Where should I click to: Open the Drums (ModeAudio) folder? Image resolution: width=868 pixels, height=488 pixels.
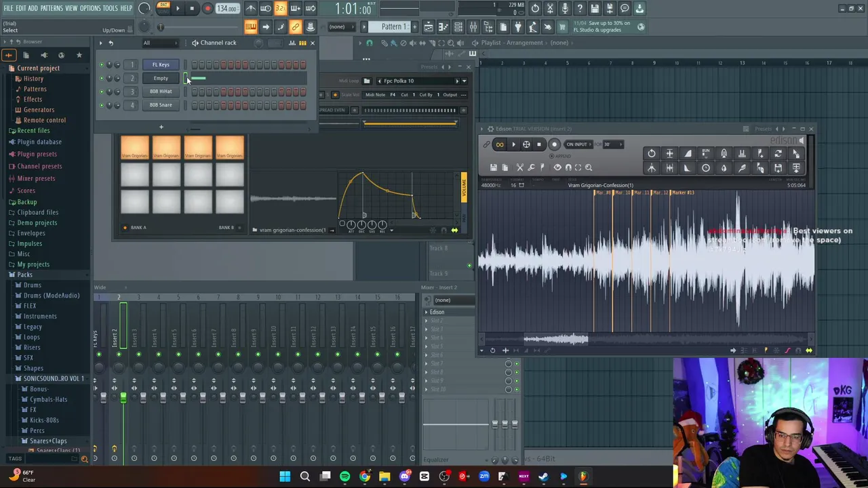[x=52, y=296]
